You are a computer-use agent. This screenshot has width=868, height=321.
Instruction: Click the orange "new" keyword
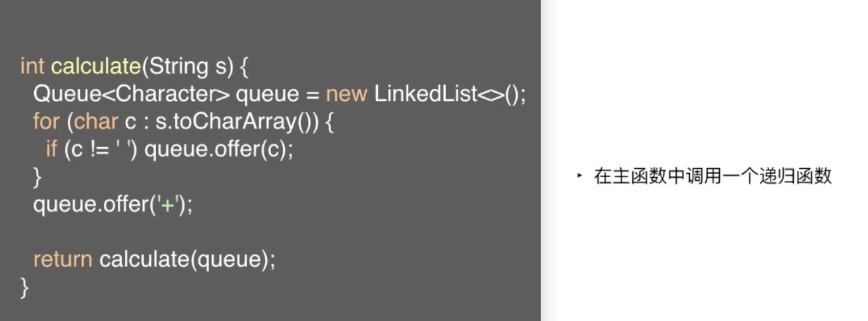tap(347, 94)
